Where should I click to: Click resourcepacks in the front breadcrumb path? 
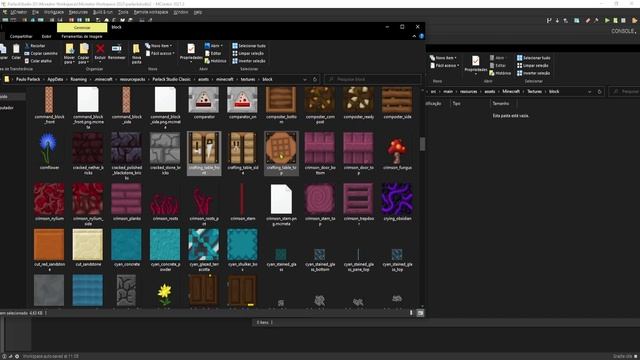132,79
